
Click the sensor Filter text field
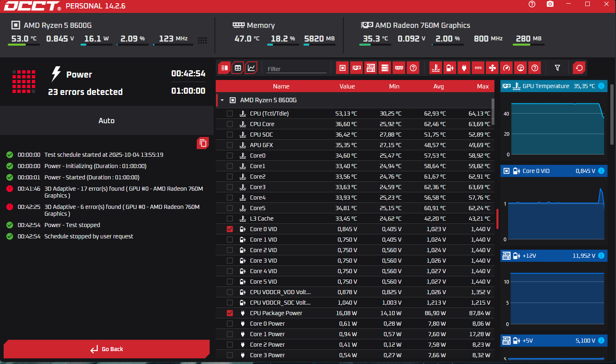click(296, 69)
